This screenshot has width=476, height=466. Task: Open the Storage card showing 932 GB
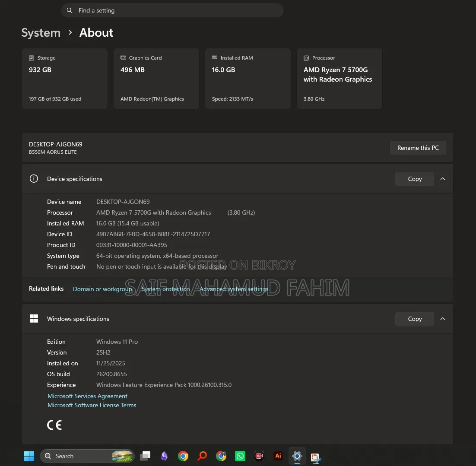tap(65, 78)
